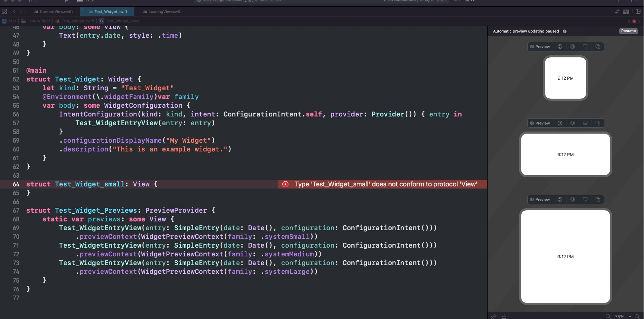Image resolution: width=644 pixels, height=319 pixels.
Task: Zoom in the preview canvas
Action: (x=637, y=316)
